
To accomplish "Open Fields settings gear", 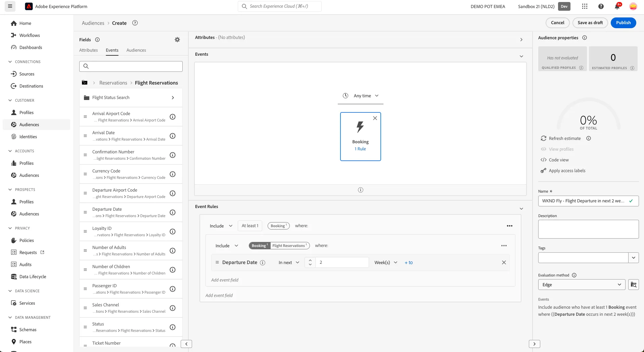I will pos(177,40).
